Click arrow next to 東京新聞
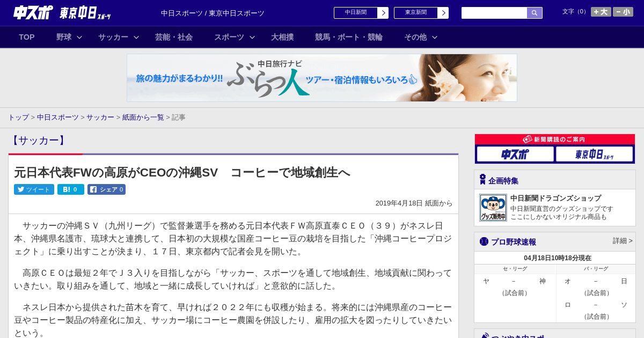Image resolution: width=644 pixels, height=338 pixels. (443, 13)
